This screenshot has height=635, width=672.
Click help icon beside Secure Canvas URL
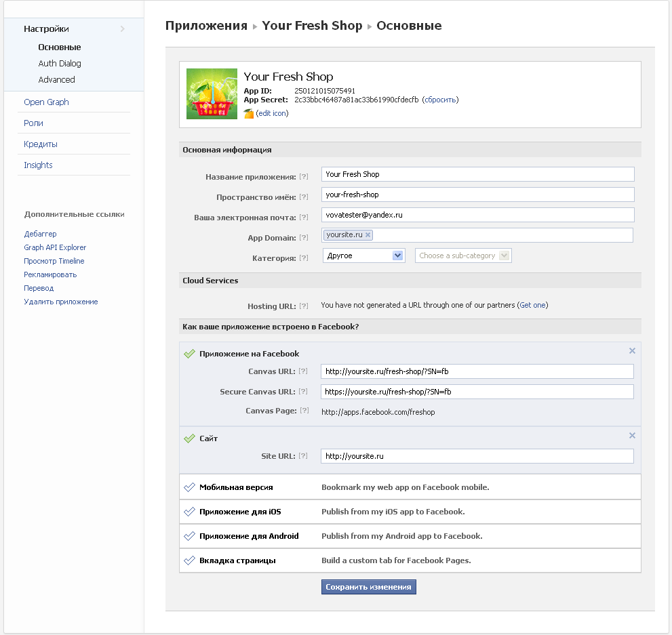(304, 392)
